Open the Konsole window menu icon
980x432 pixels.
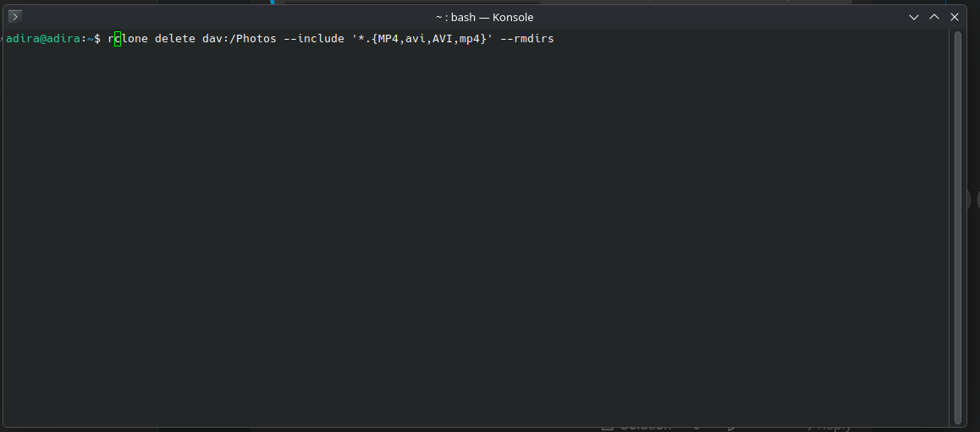pos(15,17)
